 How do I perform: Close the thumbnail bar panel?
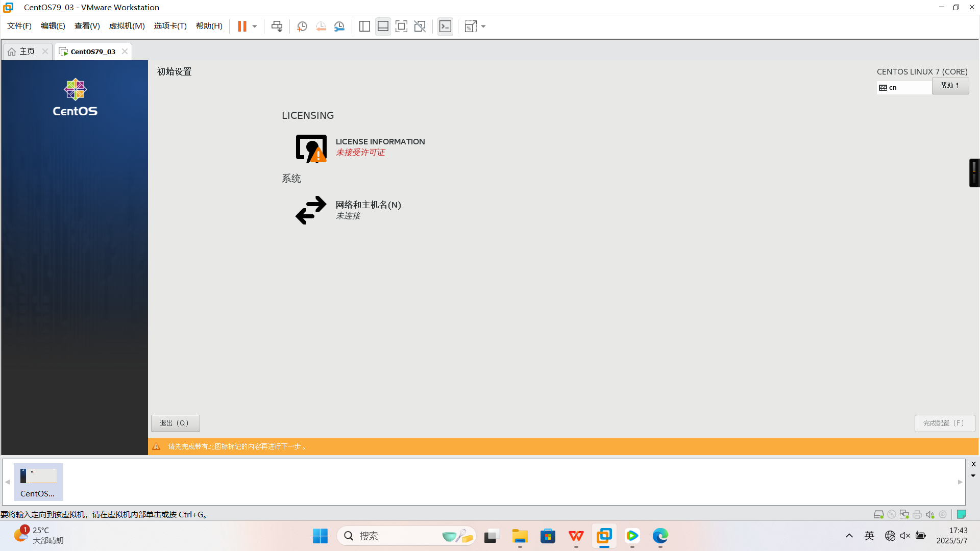[973, 464]
